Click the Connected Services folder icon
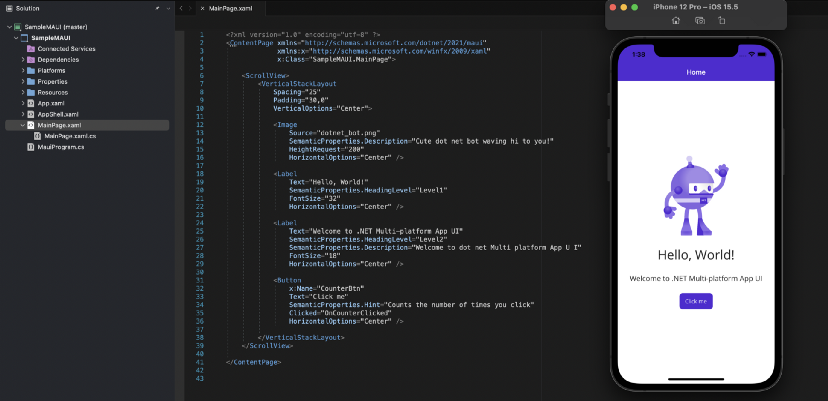 click(x=31, y=49)
